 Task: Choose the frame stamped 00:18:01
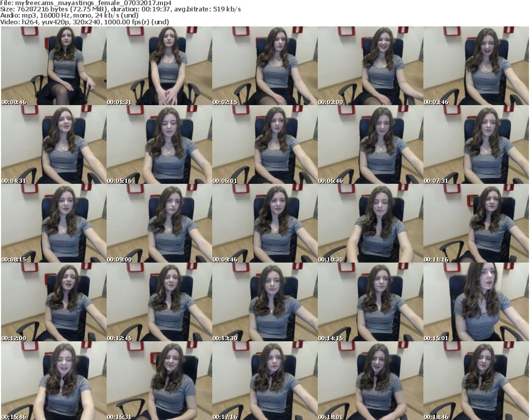point(370,381)
